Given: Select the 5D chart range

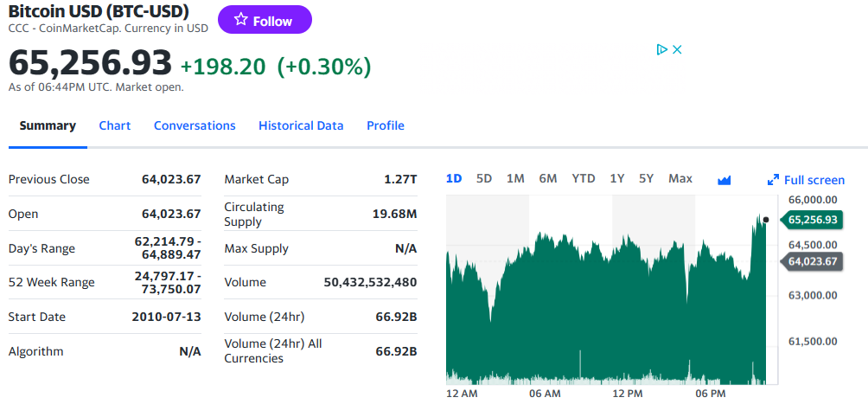Looking at the screenshot, I should [x=484, y=178].
